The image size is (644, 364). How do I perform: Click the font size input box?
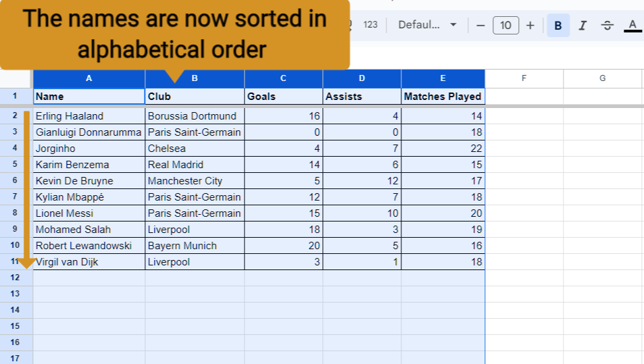pos(505,26)
